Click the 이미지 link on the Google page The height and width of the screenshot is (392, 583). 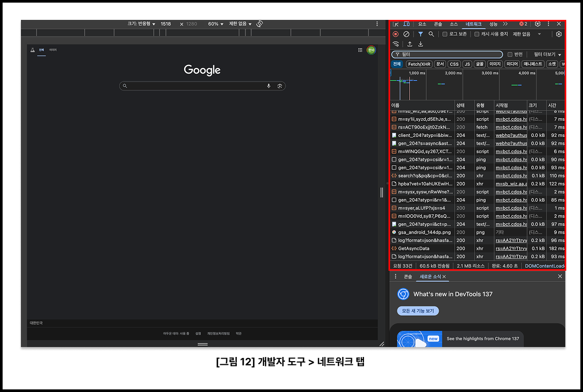pos(53,50)
